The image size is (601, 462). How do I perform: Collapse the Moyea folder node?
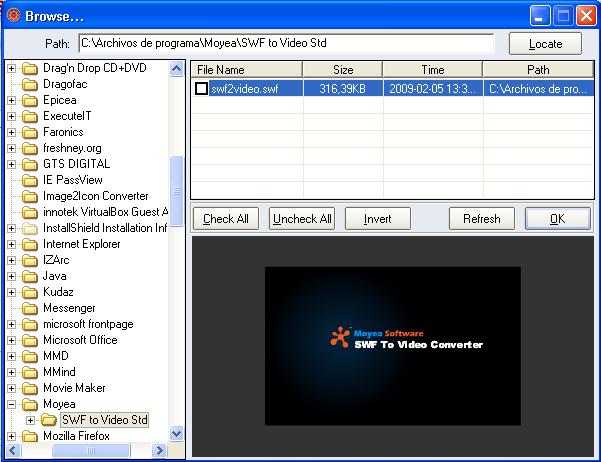click(11, 404)
